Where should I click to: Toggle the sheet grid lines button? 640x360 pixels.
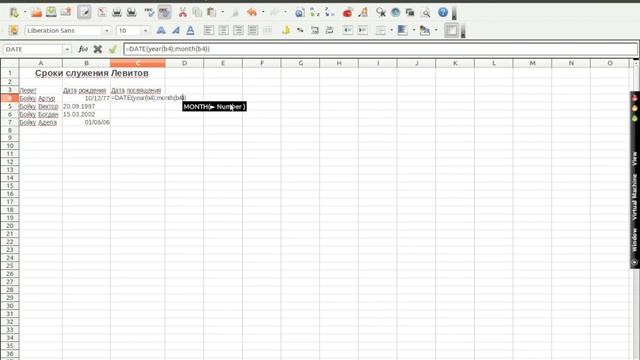point(451,30)
